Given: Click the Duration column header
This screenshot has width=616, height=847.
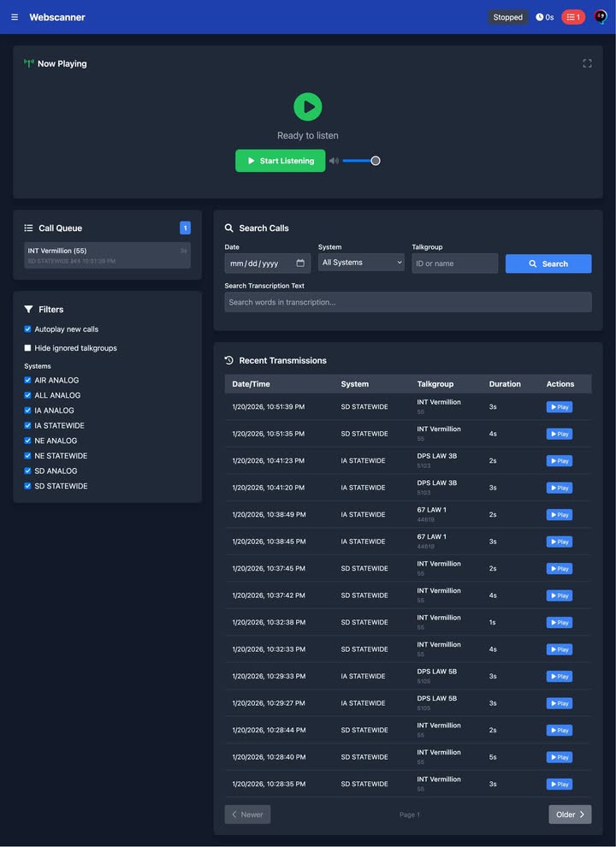Looking at the screenshot, I should pyautogui.click(x=505, y=384).
